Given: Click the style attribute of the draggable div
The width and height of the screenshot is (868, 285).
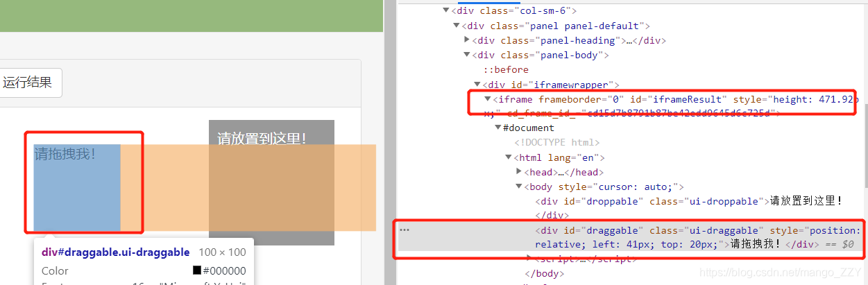Looking at the screenshot, I should pos(697,237).
